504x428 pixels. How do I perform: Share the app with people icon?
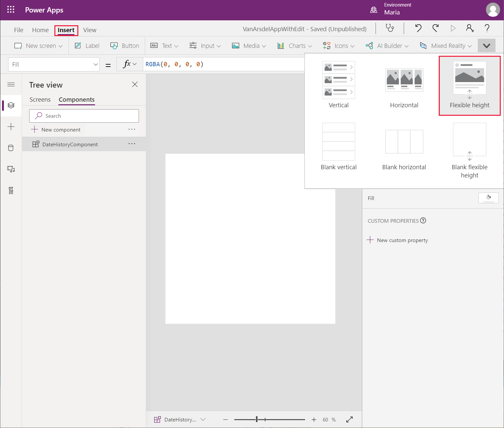470,28
